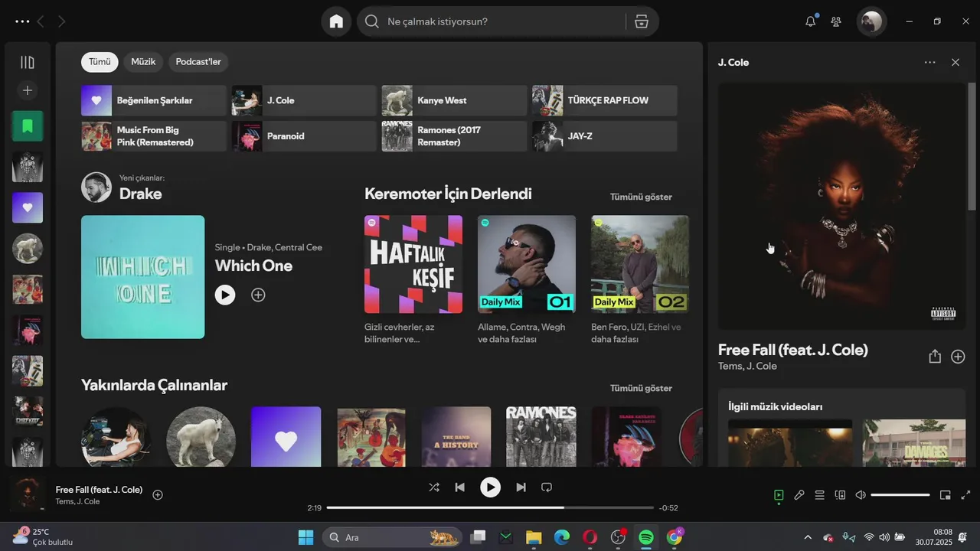
Task: Open Ramones (2017 Remaster) tile
Action: point(454,136)
